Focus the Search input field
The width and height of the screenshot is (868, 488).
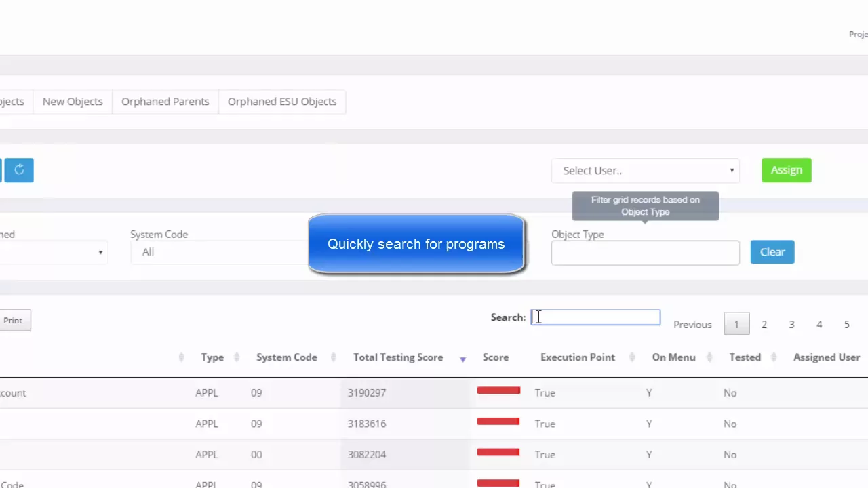[595, 317]
